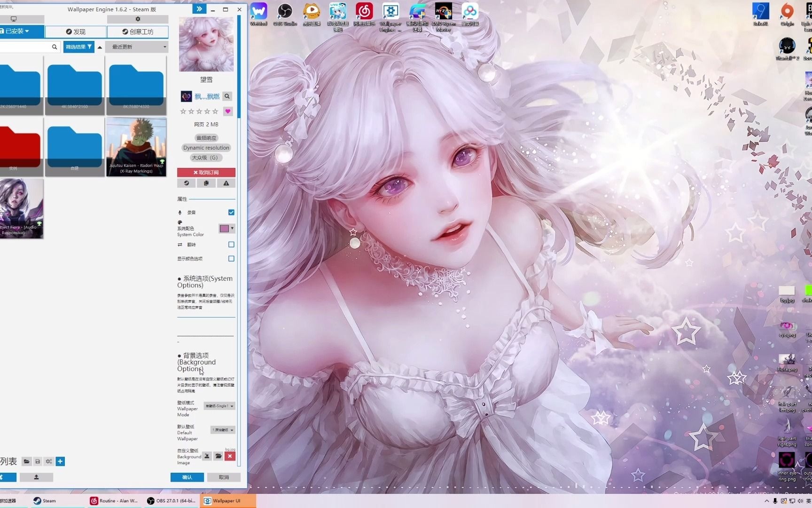The image size is (812, 508).
Task: Report the wallpaper with warning triangle icon
Action: tap(226, 183)
